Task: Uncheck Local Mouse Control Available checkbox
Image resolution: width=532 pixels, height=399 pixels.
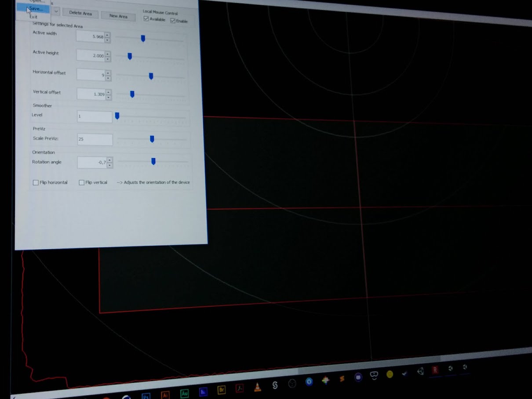Action: [x=146, y=19]
